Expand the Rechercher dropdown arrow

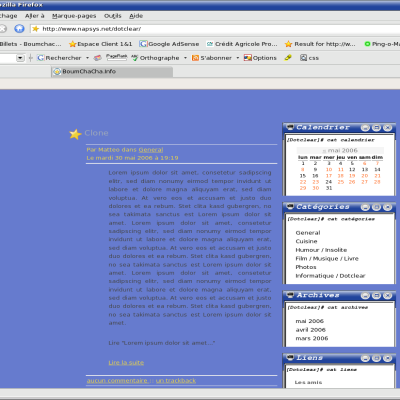[x=87, y=58]
